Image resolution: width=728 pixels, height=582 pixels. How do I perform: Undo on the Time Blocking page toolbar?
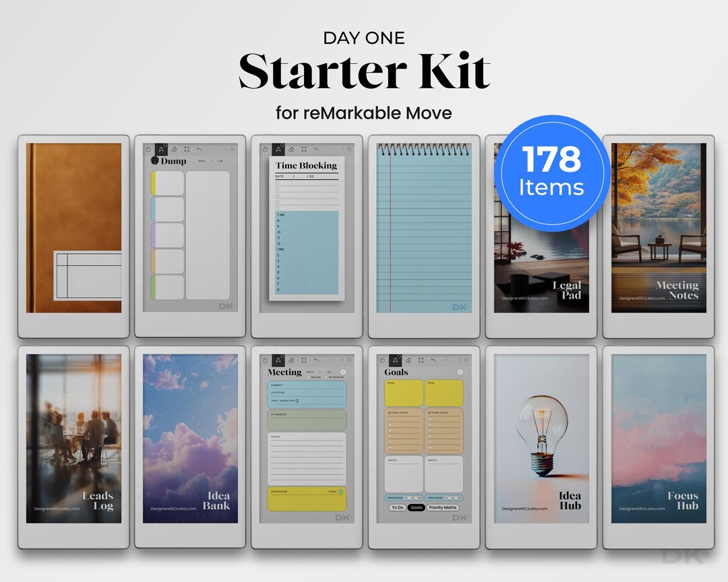click(x=316, y=150)
